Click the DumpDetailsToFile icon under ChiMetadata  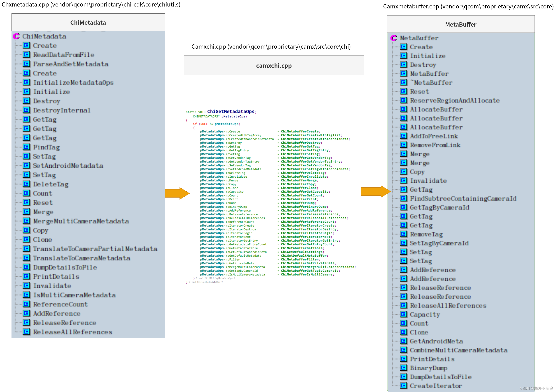point(26,267)
